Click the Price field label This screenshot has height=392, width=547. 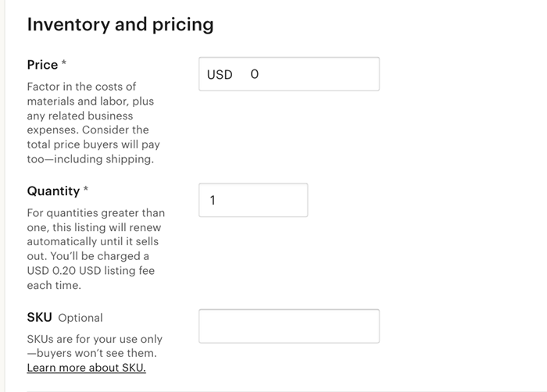click(42, 65)
